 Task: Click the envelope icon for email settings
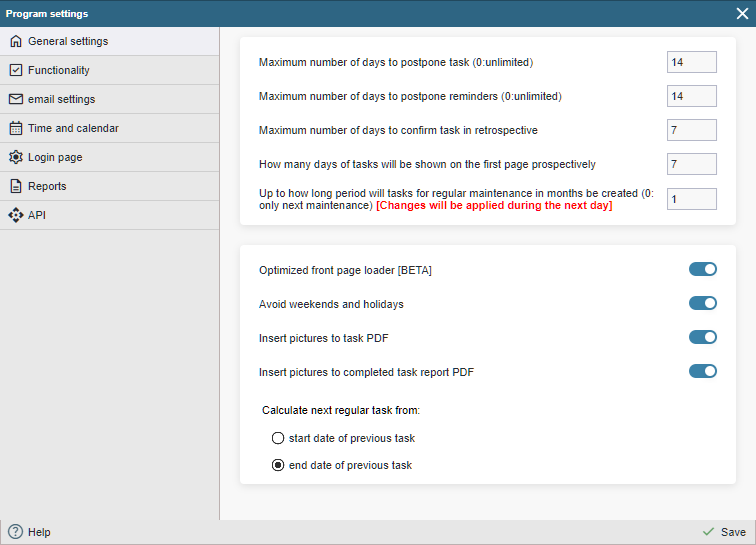point(15,99)
